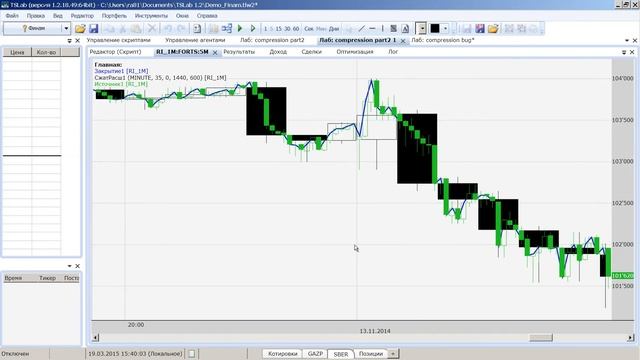The image size is (640, 360).
Task: Click the Кол-во column header
Action: coord(46,52)
